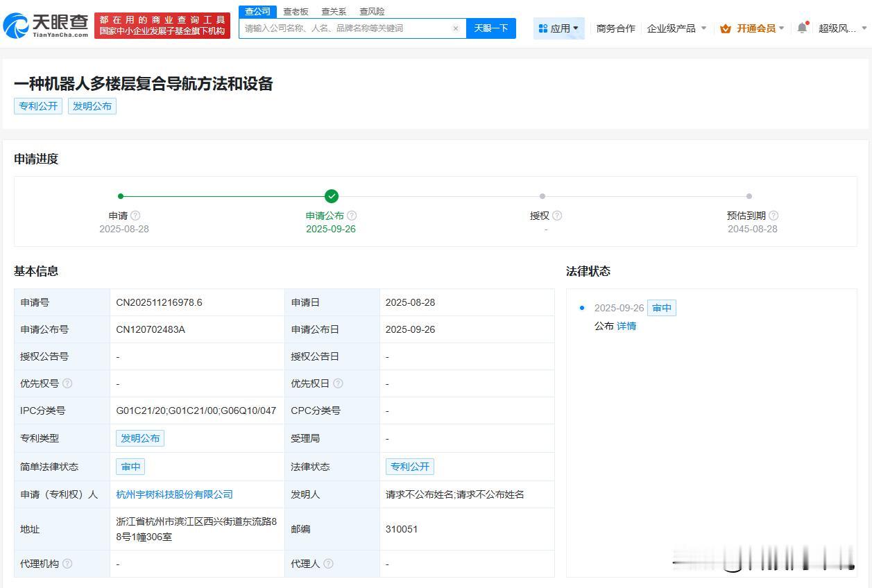This screenshot has width=872, height=588.
Task: Click the help icon beside 授权 step
Action: coord(557,216)
